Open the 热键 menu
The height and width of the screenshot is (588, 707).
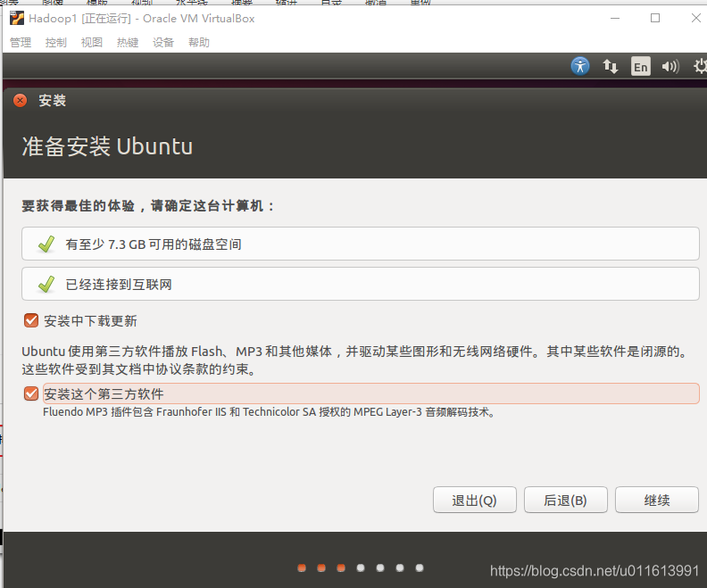128,42
